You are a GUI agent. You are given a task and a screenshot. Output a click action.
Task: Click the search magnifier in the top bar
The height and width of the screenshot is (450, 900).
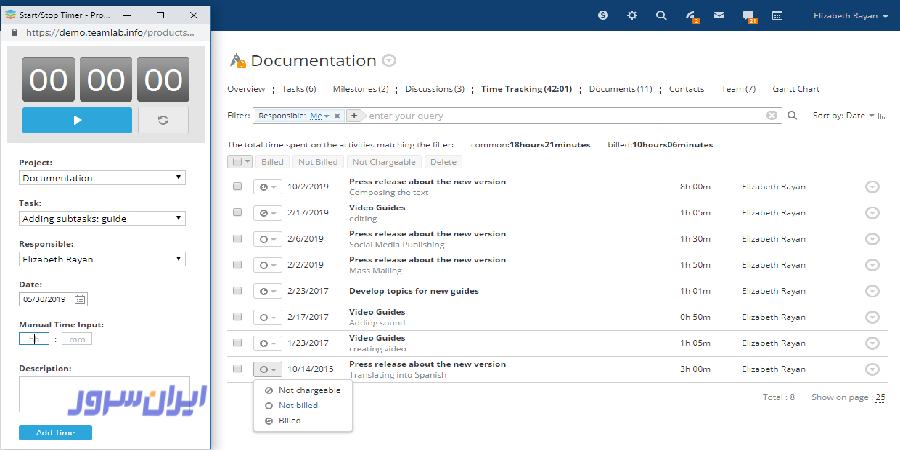660,15
